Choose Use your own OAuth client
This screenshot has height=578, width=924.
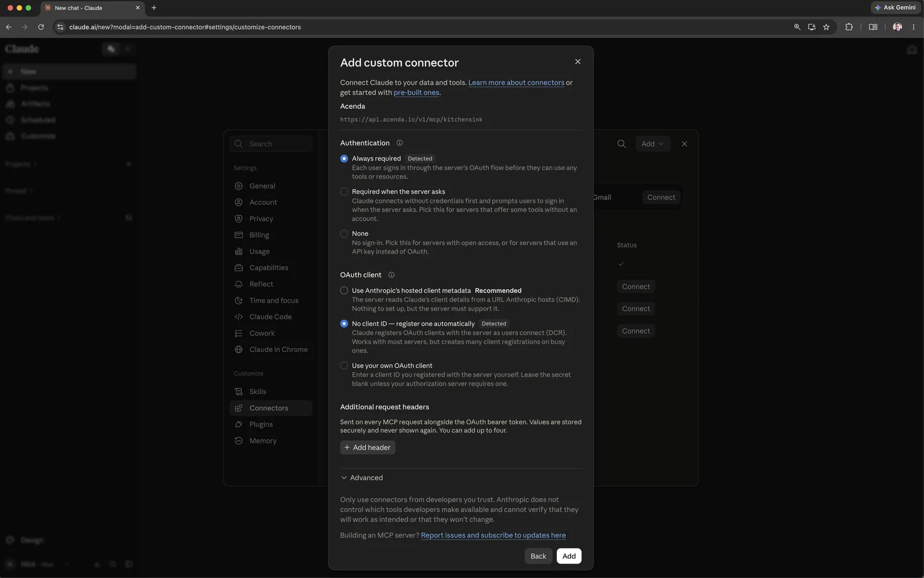tap(344, 366)
